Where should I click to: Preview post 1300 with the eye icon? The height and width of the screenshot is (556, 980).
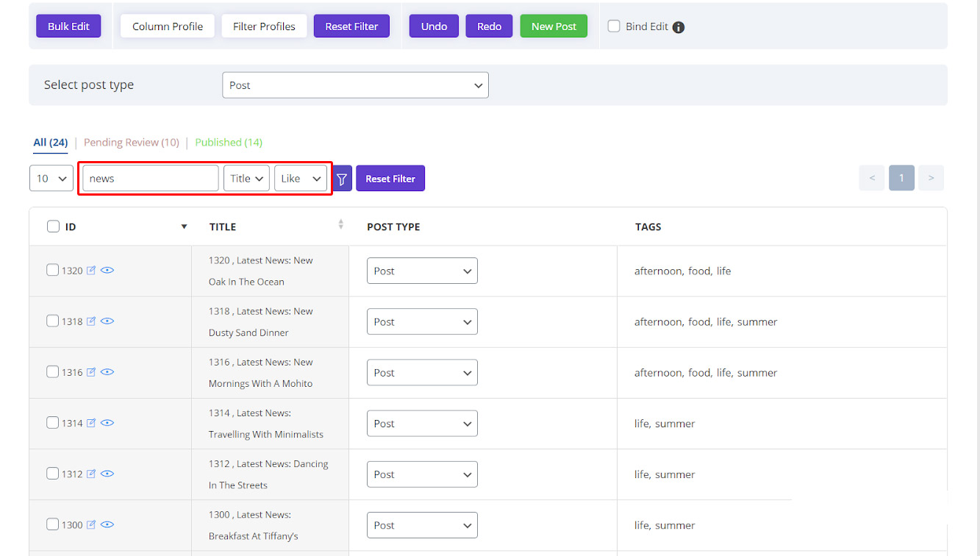tap(107, 524)
